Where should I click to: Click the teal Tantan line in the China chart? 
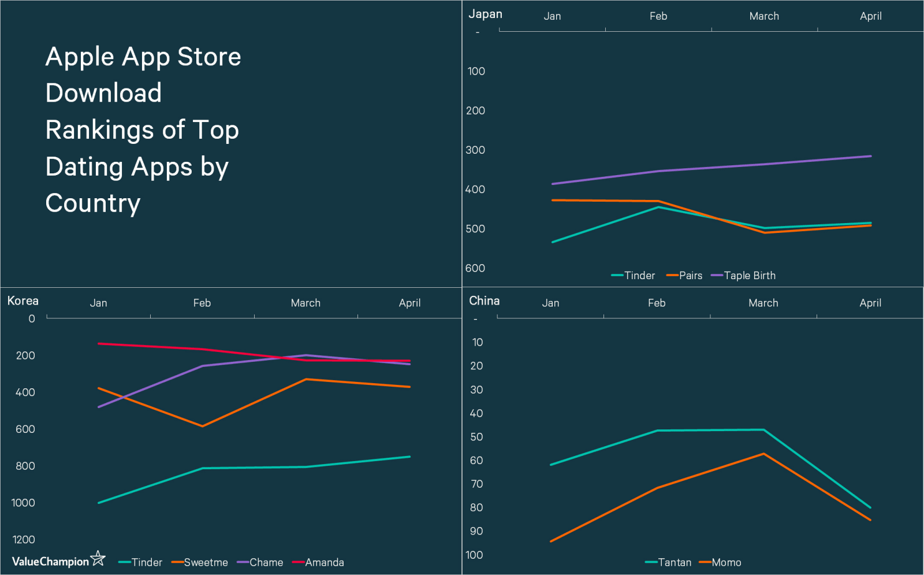710,430
